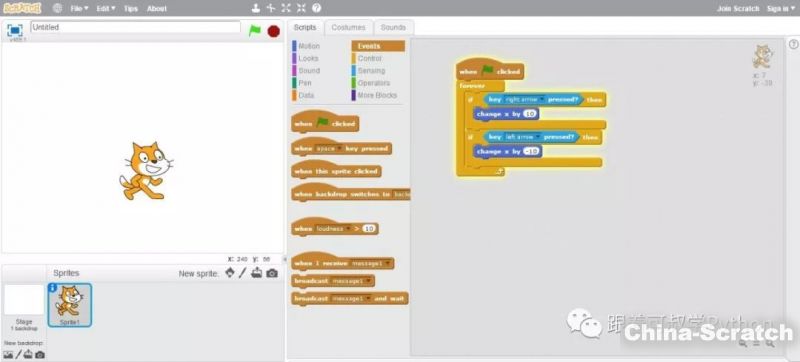
Task: Select the Grow sprite tool in toolbar
Action: pyautogui.click(x=286, y=8)
